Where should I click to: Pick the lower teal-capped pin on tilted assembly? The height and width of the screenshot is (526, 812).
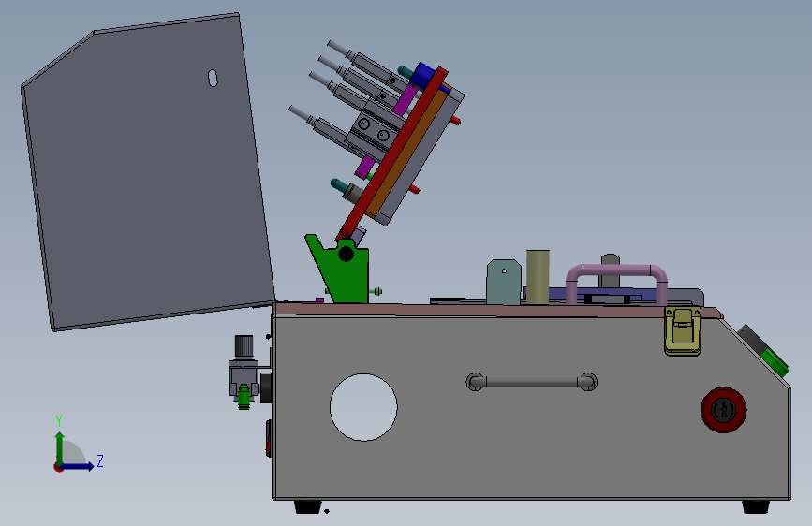[x=339, y=184]
